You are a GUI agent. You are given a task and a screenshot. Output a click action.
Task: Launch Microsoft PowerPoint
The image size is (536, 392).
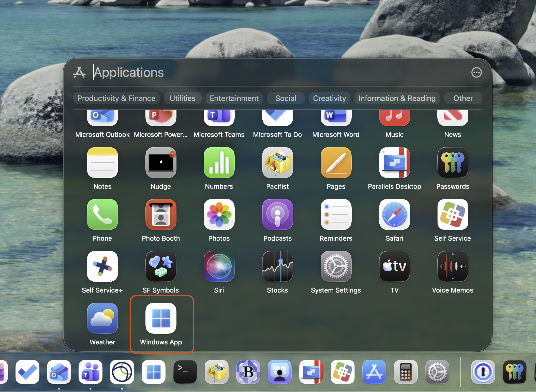point(161,118)
